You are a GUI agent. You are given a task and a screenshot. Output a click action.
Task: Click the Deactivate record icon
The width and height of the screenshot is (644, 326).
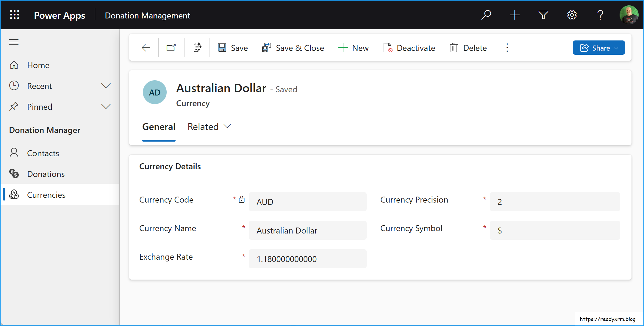(388, 48)
